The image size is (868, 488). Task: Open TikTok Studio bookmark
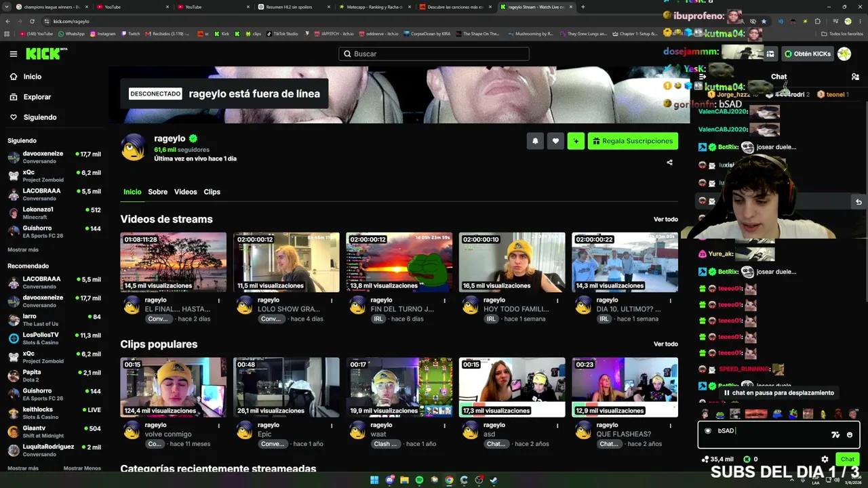283,34
